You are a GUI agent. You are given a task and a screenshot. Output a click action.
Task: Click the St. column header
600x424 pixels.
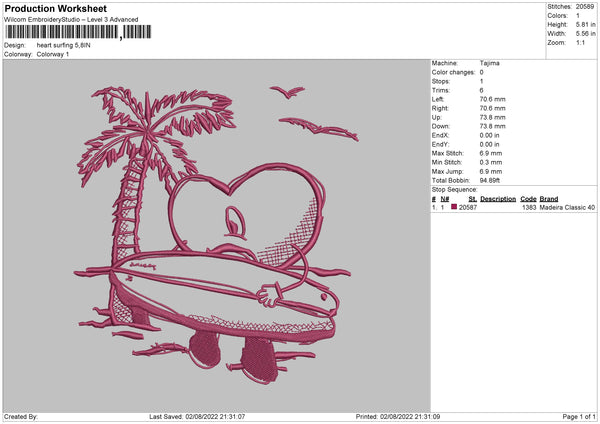472,198
